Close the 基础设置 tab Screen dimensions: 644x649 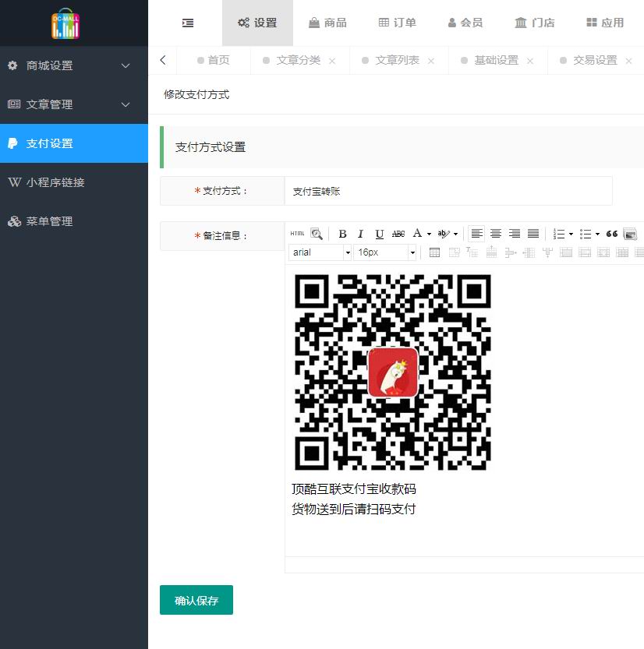point(529,61)
